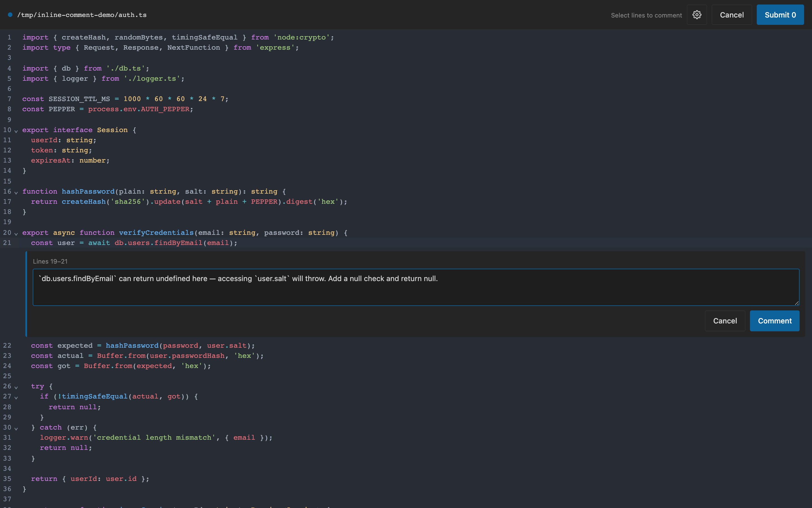The height and width of the screenshot is (508, 812).
Task: Click 'return null;' on line 28
Action: pyautogui.click(x=74, y=407)
